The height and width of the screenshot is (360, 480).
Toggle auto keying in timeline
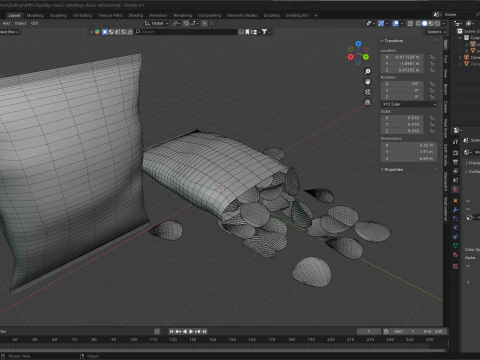(x=157, y=331)
